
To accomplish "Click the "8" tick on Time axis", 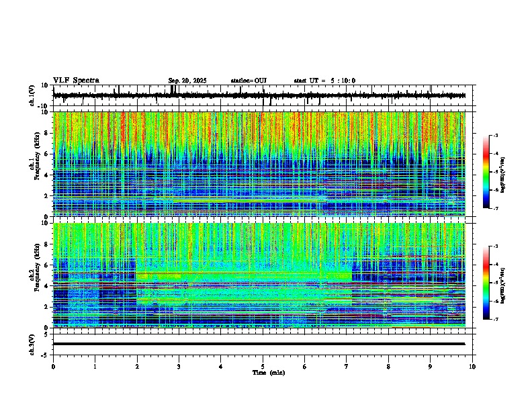I will pyautogui.click(x=388, y=367).
